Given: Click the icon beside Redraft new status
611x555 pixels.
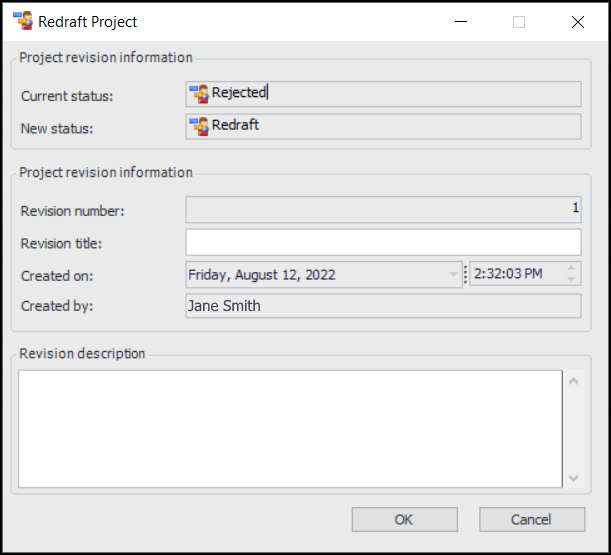Looking at the screenshot, I should [199, 126].
